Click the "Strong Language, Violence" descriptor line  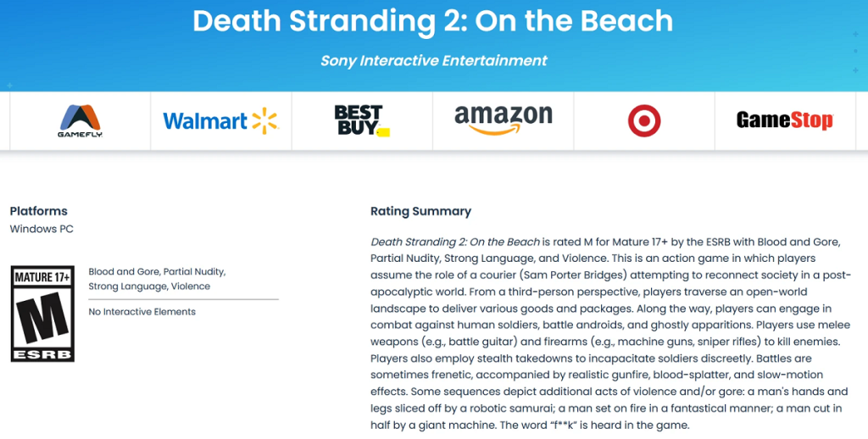pos(149,286)
